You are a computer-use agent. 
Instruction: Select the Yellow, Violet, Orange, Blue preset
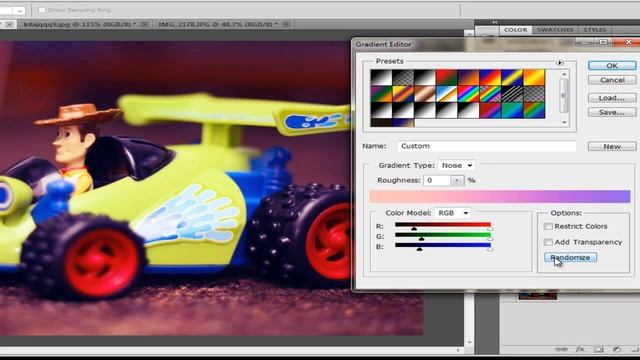coord(403,94)
